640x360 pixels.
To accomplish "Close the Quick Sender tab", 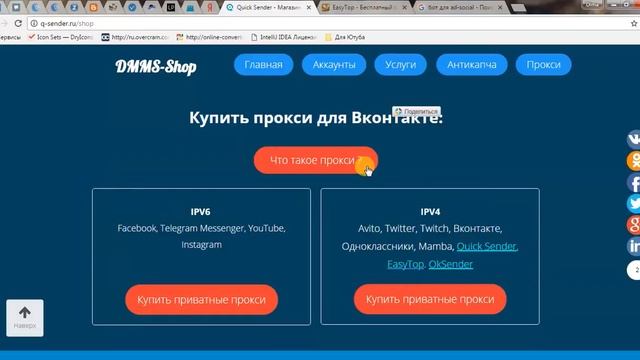I will (x=309, y=7).
